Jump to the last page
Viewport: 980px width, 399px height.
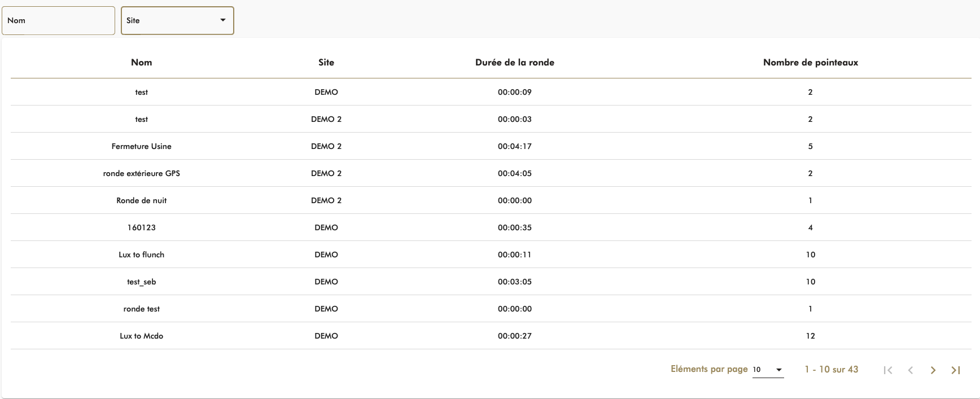(x=956, y=370)
